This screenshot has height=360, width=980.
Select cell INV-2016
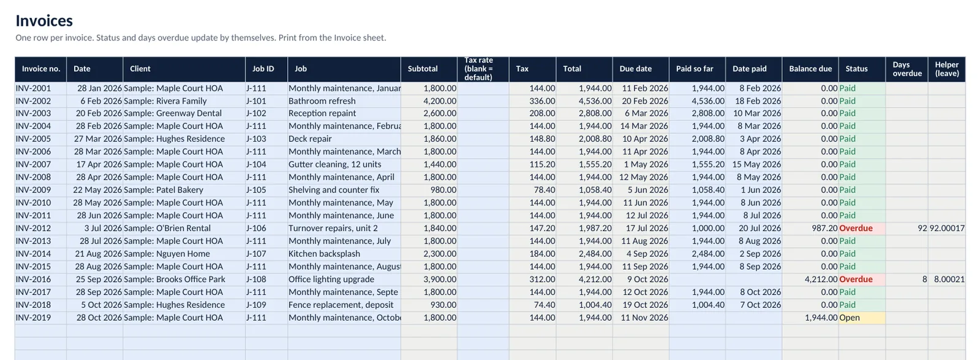click(40, 280)
